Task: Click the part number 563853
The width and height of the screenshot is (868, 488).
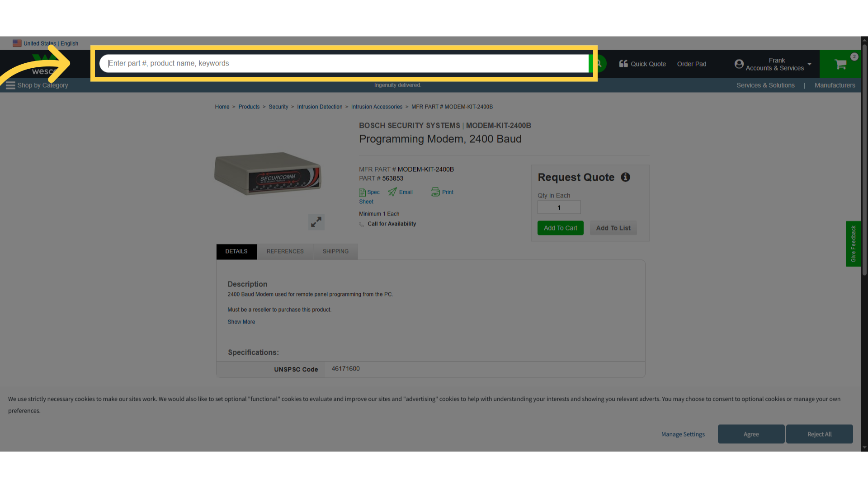Action: pyautogui.click(x=392, y=178)
